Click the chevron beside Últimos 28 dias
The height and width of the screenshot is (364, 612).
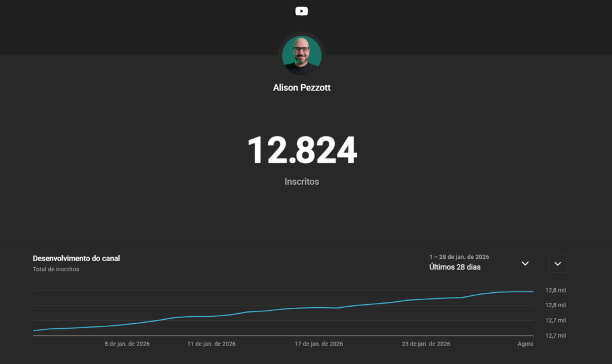pyautogui.click(x=525, y=264)
